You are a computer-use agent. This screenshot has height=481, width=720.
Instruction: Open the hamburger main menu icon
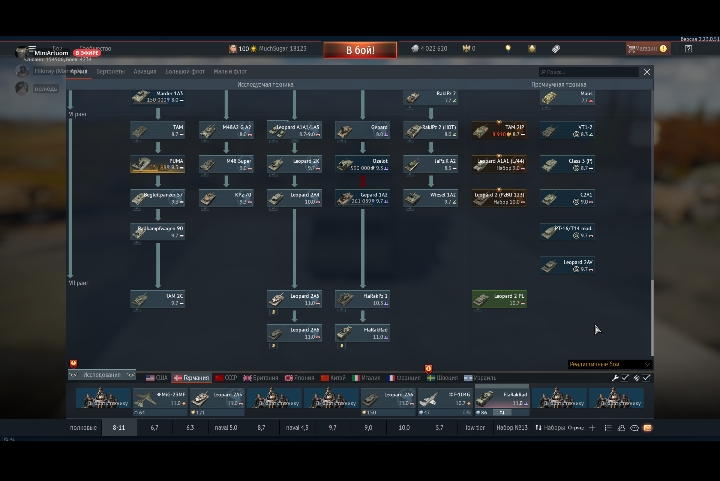(32, 47)
